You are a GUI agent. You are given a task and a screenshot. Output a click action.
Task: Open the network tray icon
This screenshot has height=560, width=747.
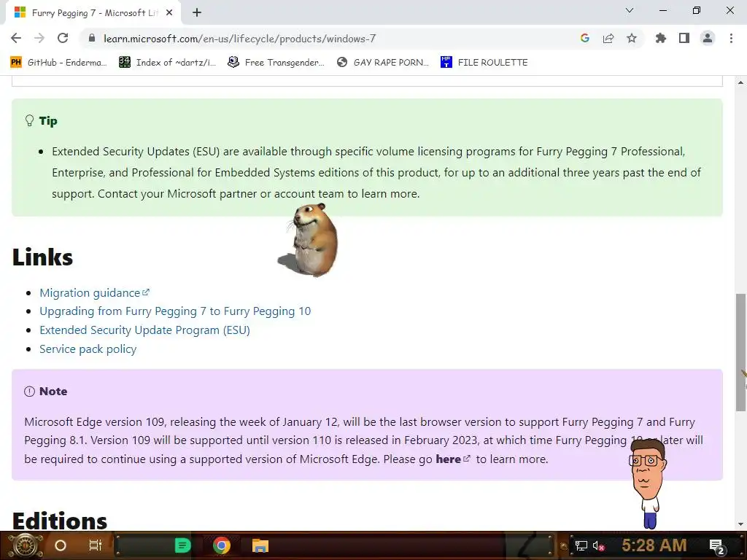pos(581,545)
